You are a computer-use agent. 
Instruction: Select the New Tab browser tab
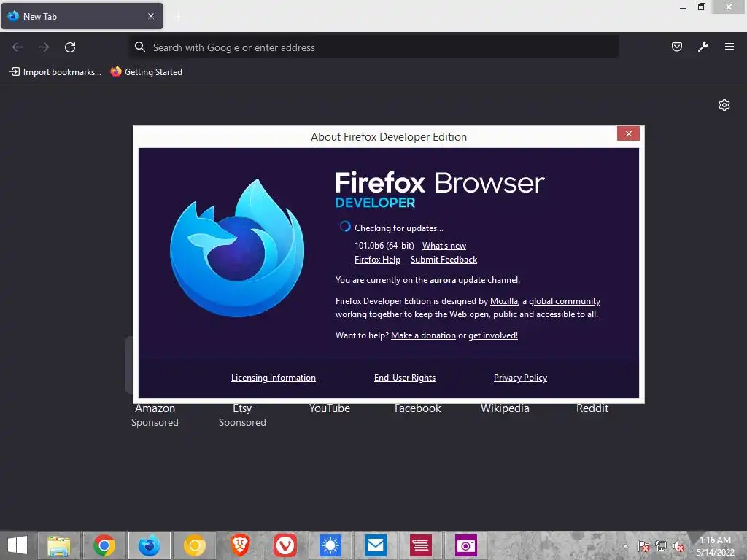click(82, 16)
